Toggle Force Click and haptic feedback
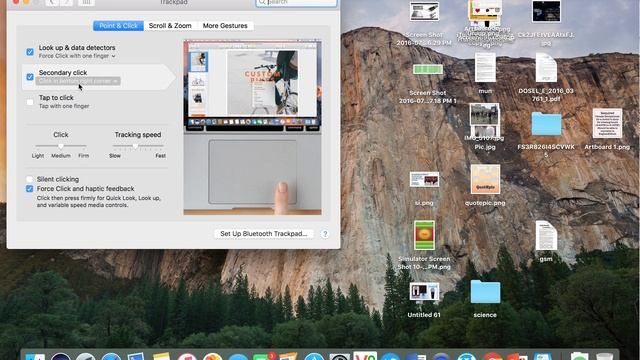This screenshot has width=640, height=360. click(29, 189)
